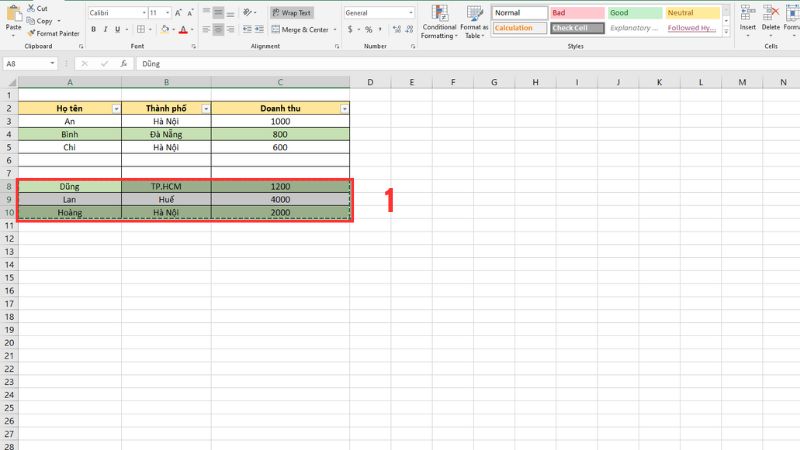Increase decimal places
Viewport: 800px width, 450px height.
click(x=397, y=30)
